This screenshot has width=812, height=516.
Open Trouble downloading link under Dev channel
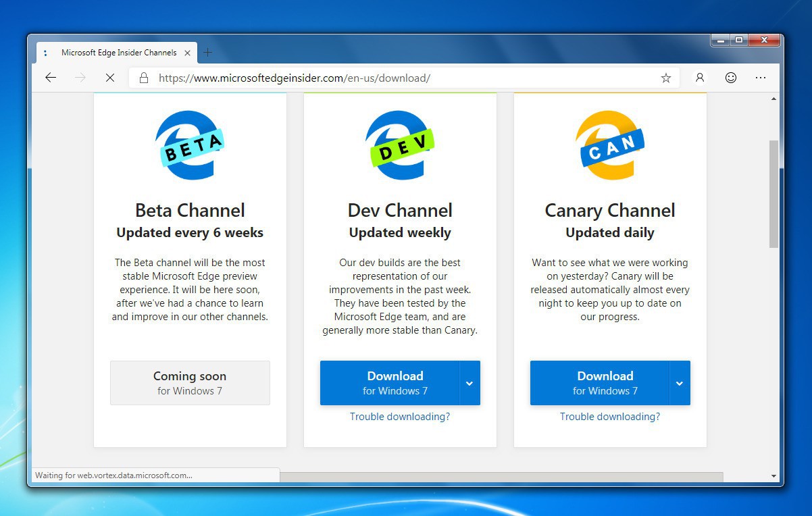pyautogui.click(x=400, y=417)
